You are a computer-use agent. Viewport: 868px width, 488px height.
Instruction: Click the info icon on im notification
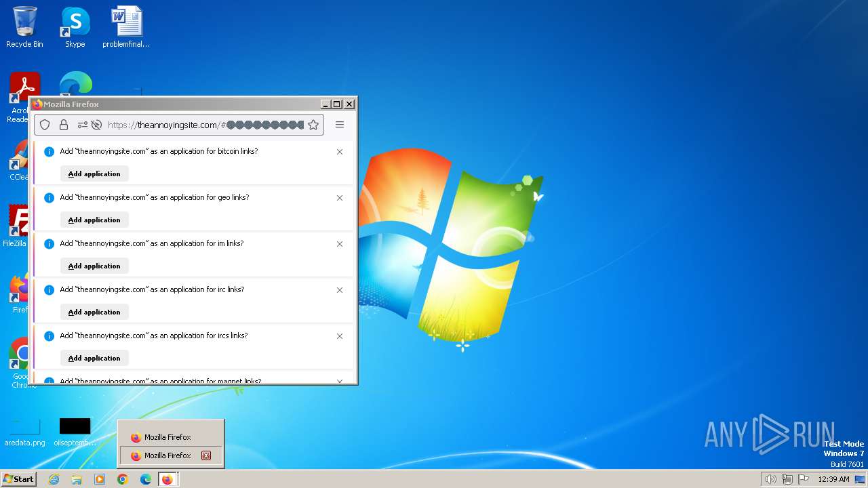click(49, 244)
